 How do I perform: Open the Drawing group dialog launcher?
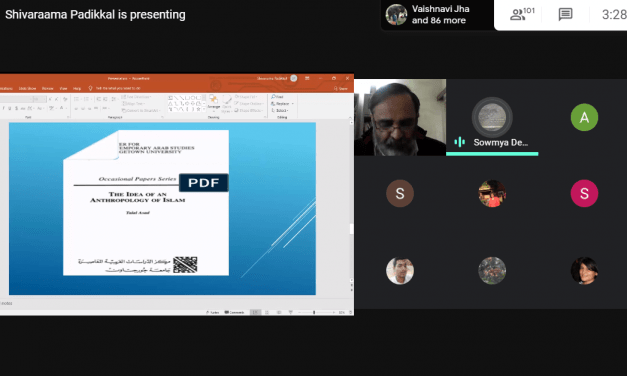tap(265, 117)
